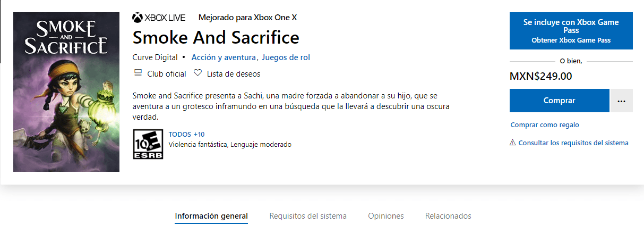The image size is (644, 241).
Task: Open Consultar los requisitos del sistema link
Action: (573, 143)
